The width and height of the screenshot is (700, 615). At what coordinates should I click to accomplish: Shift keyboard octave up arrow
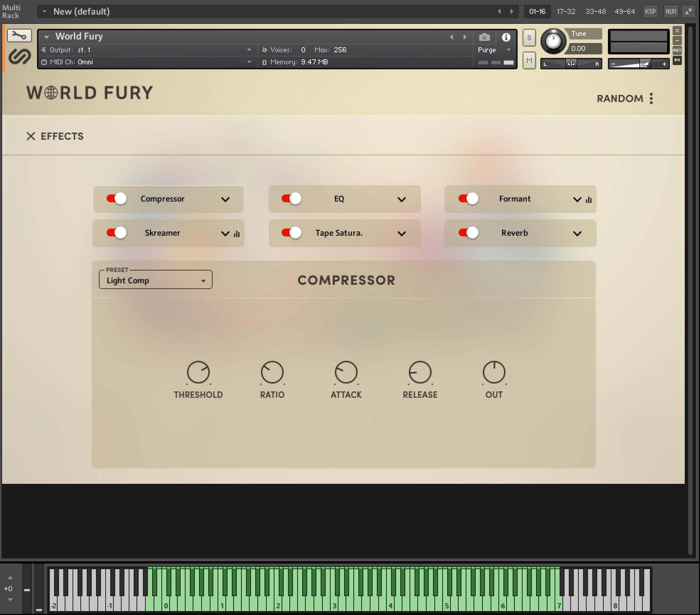point(10,578)
